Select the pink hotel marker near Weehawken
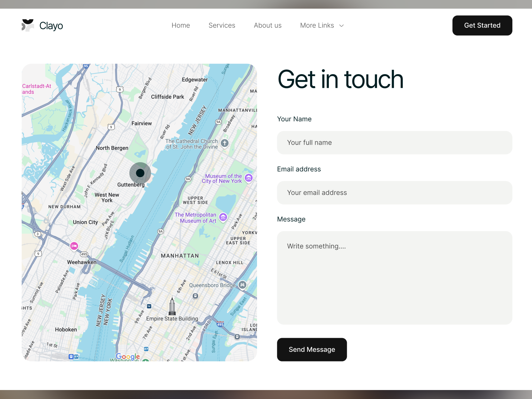The height and width of the screenshot is (399, 532). pyautogui.click(x=74, y=246)
